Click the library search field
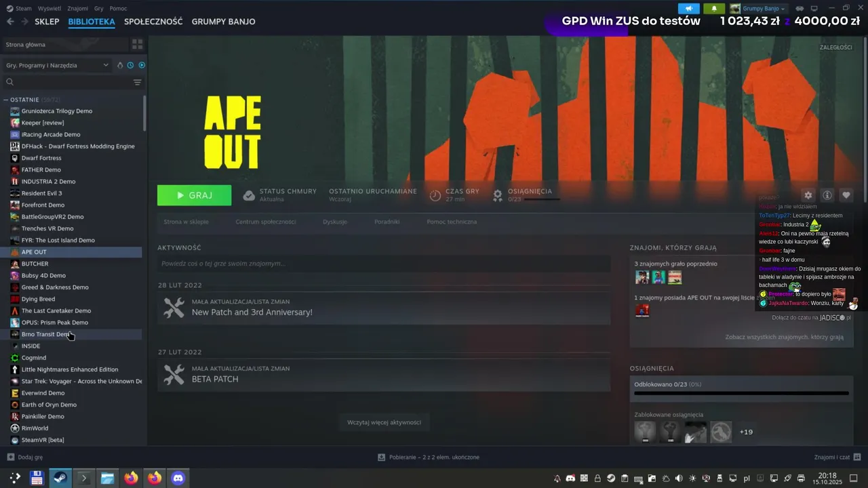The image size is (868, 488). click(68, 82)
